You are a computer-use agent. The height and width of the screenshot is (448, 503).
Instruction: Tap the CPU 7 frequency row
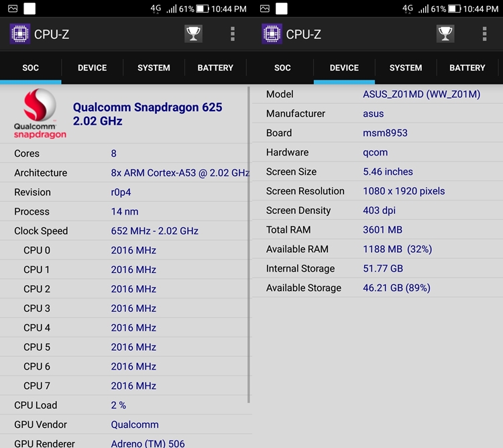[x=126, y=386]
